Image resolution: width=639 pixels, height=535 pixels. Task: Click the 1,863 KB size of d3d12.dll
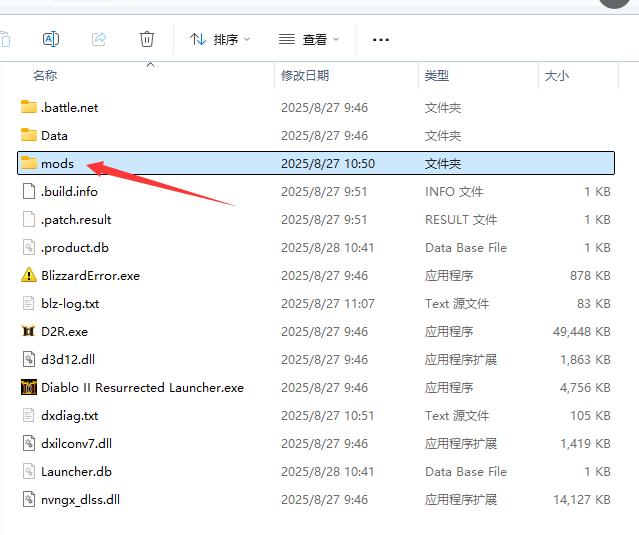pyautogui.click(x=585, y=359)
